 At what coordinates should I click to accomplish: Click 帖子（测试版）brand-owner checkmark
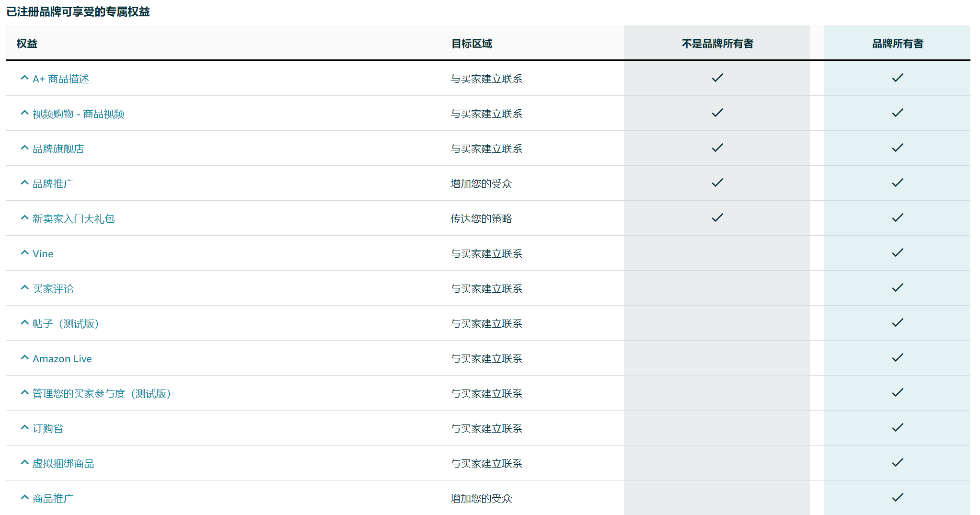(x=898, y=322)
